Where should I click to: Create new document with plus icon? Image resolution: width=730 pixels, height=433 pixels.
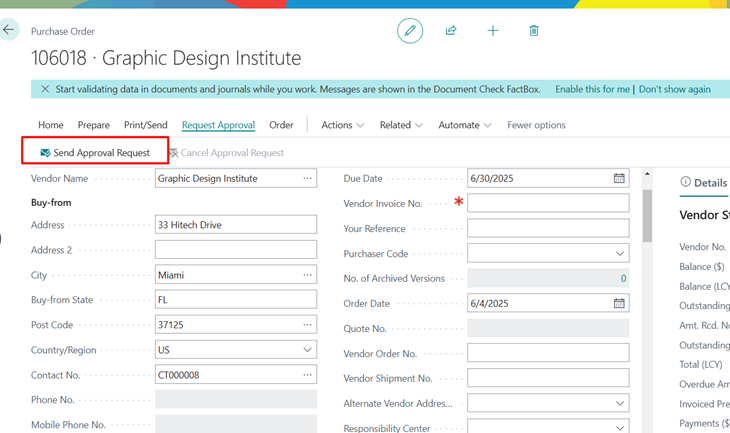[493, 31]
